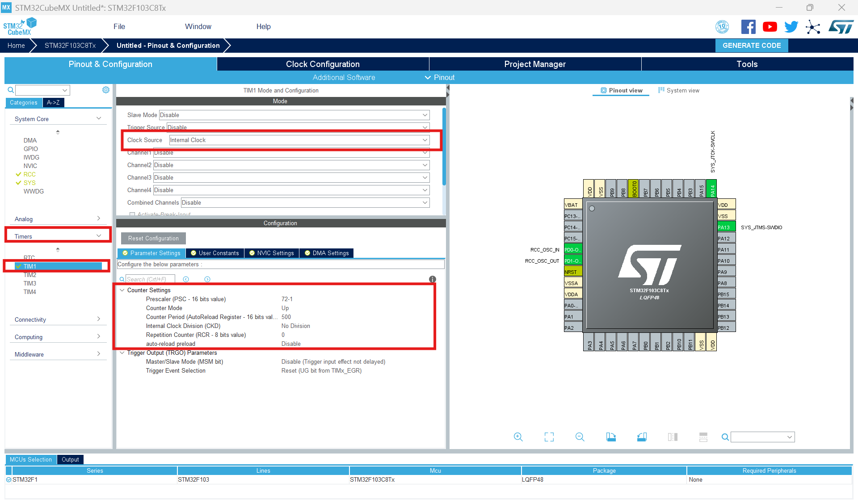The height and width of the screenshot is (504, 858).
Task: Select the NVIC Settings radio option
Action: pos(252,253)
